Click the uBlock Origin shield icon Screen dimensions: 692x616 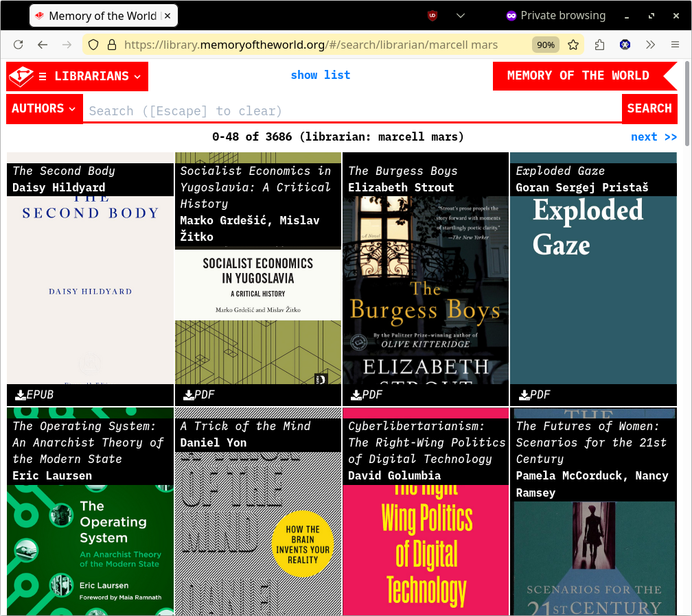coord(432,16)
